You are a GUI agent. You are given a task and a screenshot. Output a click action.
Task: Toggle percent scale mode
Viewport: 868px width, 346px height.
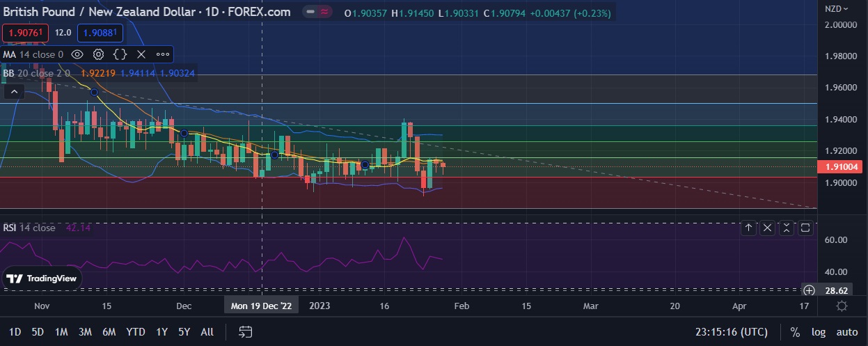[795, 332]
